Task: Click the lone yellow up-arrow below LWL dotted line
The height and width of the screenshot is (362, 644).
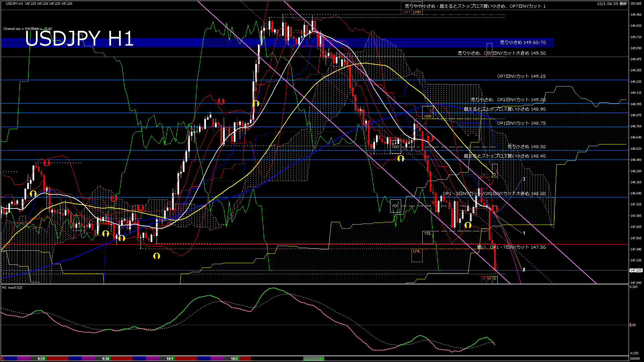Action: click(x=157, y=256)
